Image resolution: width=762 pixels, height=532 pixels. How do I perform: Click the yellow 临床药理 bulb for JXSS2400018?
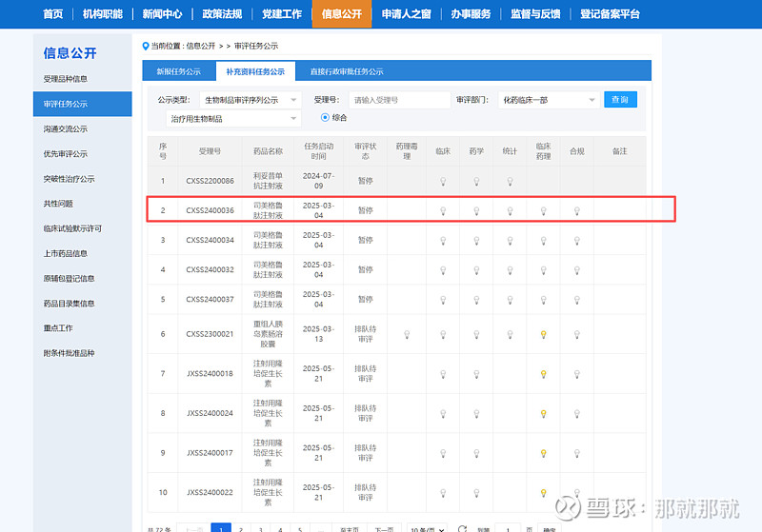(x=543, y=373)
